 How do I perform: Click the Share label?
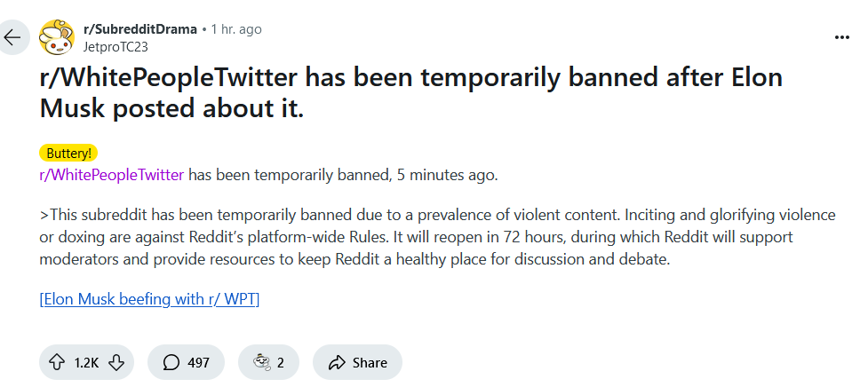point(370,363)
